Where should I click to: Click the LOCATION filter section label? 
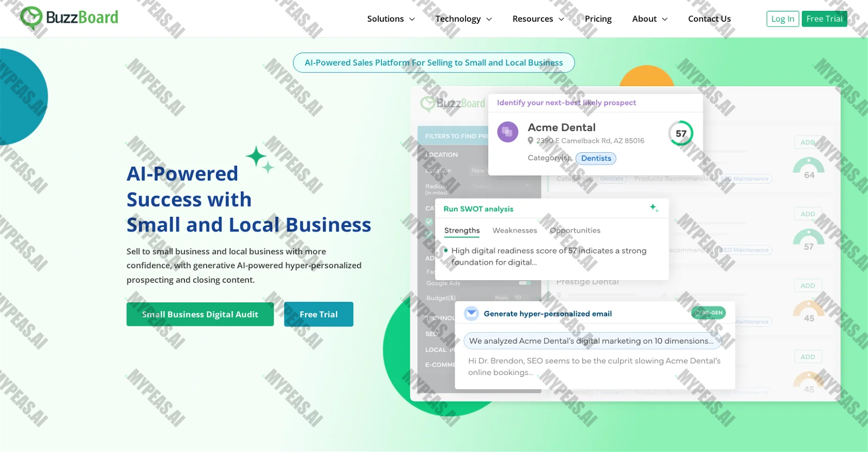442,154
